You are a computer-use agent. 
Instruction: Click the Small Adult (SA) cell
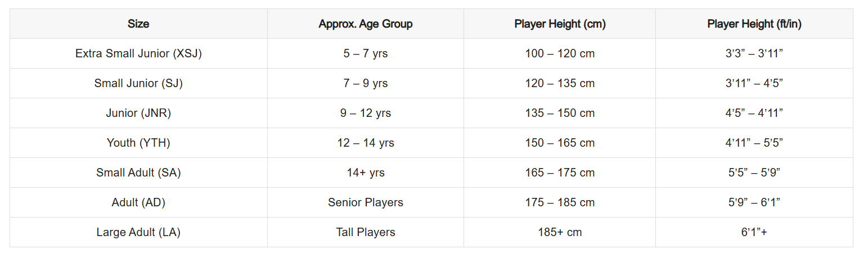pos(138,173)
